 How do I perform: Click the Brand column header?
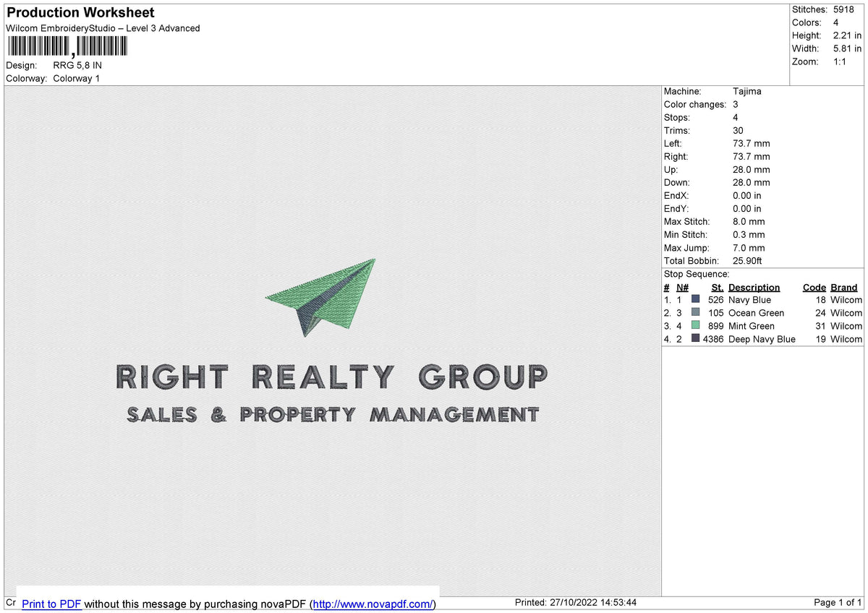843,287
